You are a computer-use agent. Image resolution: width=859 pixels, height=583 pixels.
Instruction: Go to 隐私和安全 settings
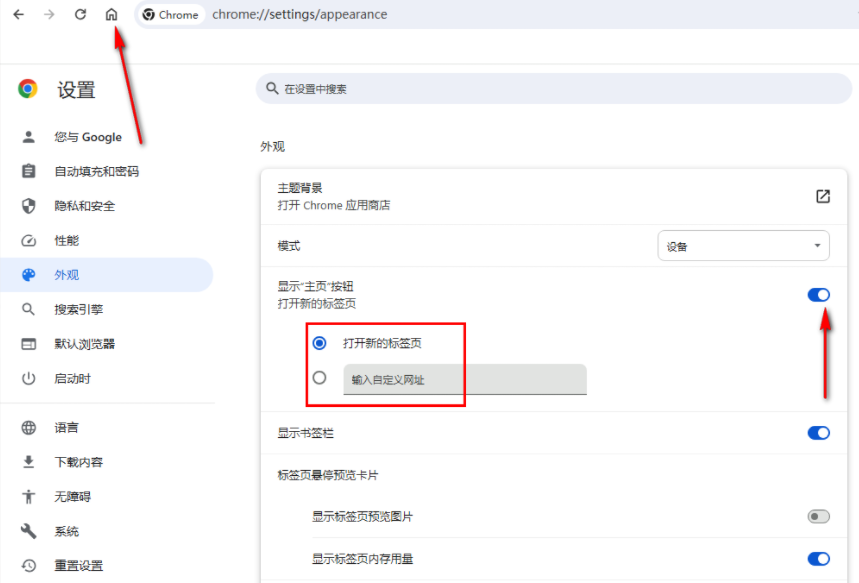coord(107,205)
